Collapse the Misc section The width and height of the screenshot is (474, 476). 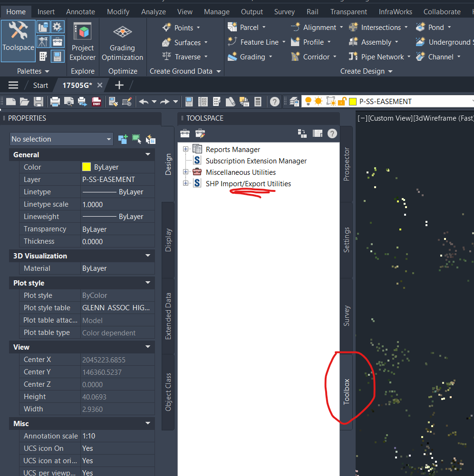click(148, 423)
